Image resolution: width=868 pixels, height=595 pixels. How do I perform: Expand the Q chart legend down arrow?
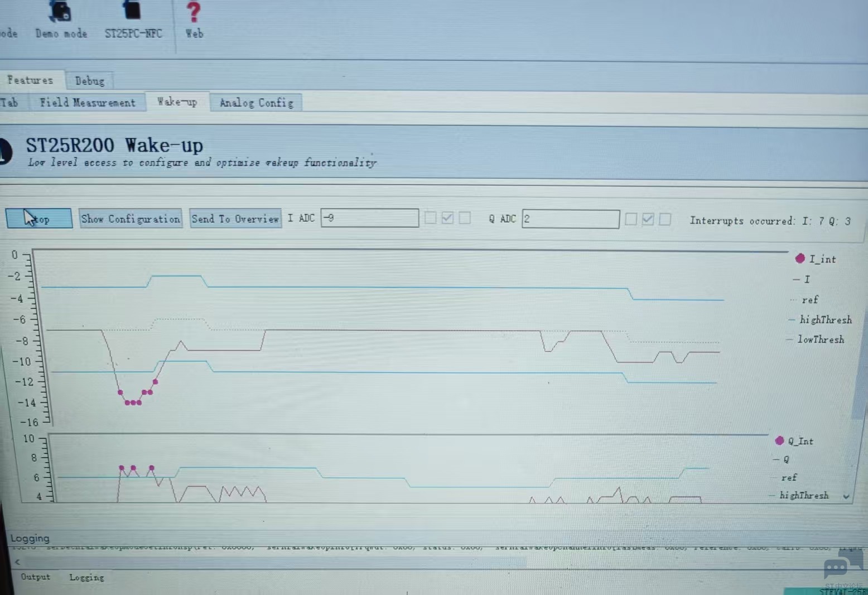[x=846, y=496]
